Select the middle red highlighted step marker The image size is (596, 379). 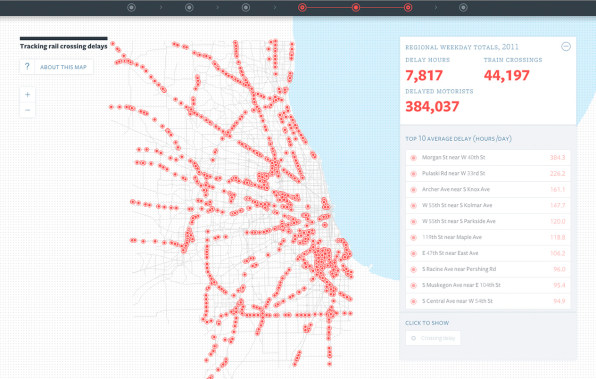click(356, 7)
